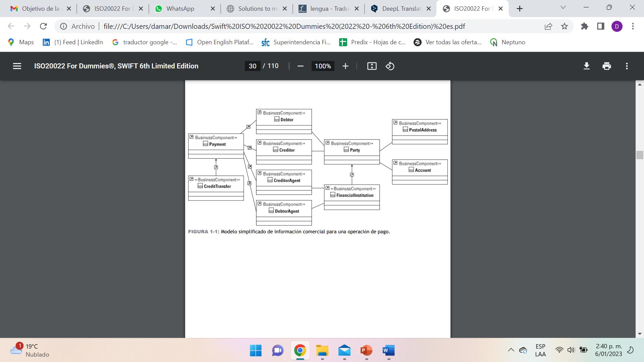This screenshot has height=362, width=644.
Task: Rotate the page counterclockwise
Action: (x=390, y=66)
